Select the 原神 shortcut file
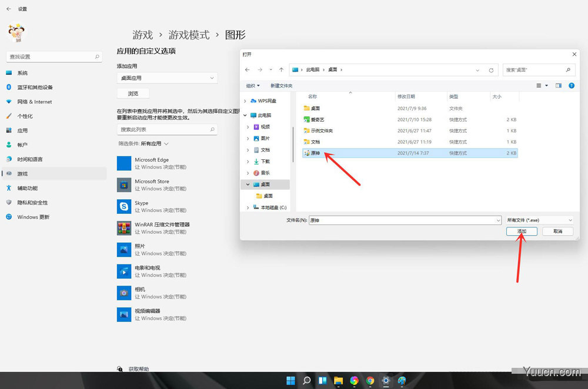 point(410,153)
